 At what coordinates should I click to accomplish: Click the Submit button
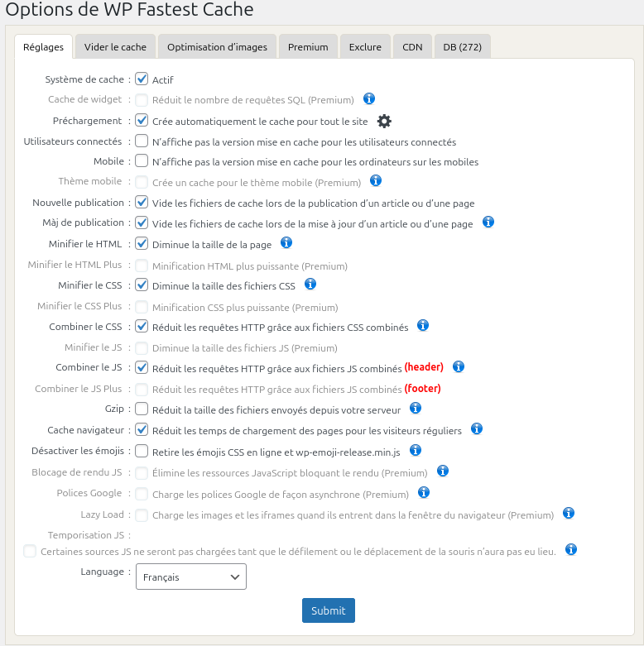point(329,610)
